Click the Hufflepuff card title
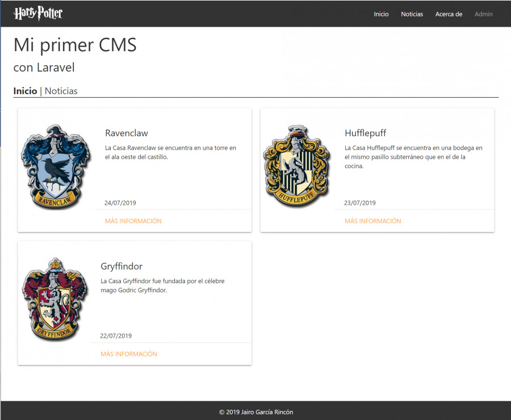The image size is (511, 420). pos(365,133)
